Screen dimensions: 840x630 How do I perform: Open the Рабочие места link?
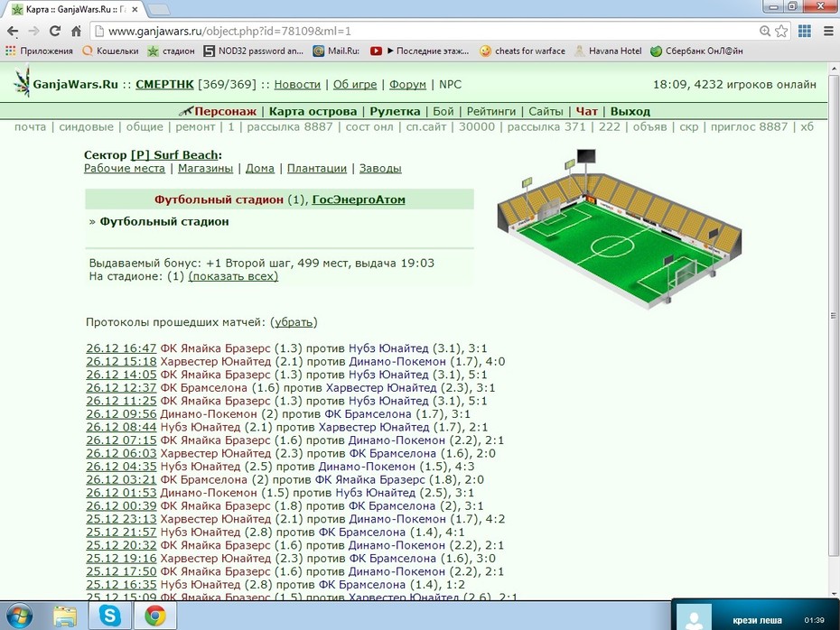pos(125,169)
